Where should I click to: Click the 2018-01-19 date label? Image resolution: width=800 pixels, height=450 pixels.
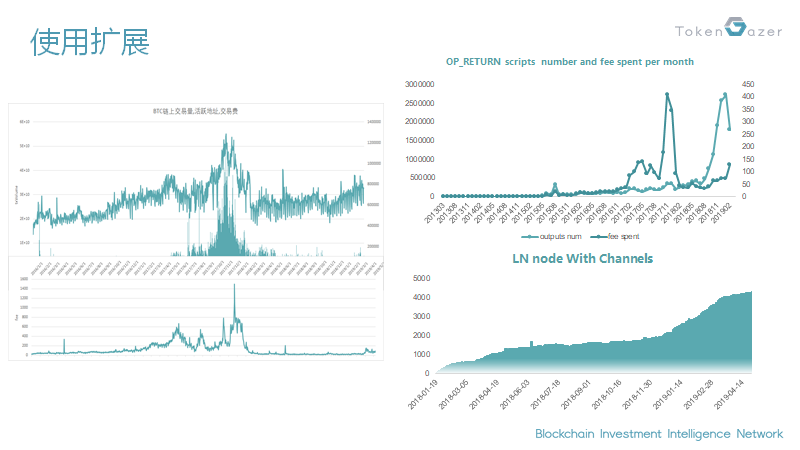tap(423, 394)
